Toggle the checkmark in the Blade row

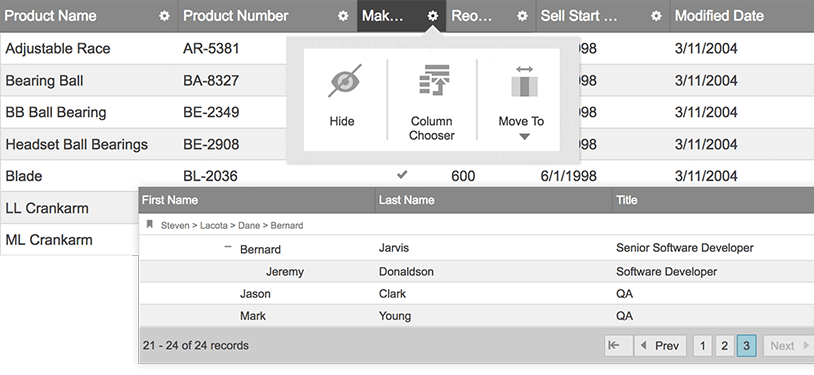pyautogui.click(x=402, y=176)
